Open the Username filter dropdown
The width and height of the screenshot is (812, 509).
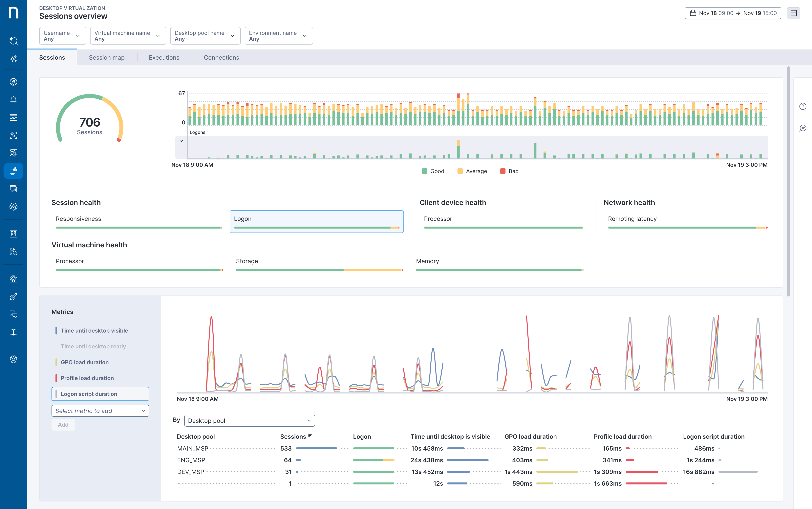(x=62, y=36)
